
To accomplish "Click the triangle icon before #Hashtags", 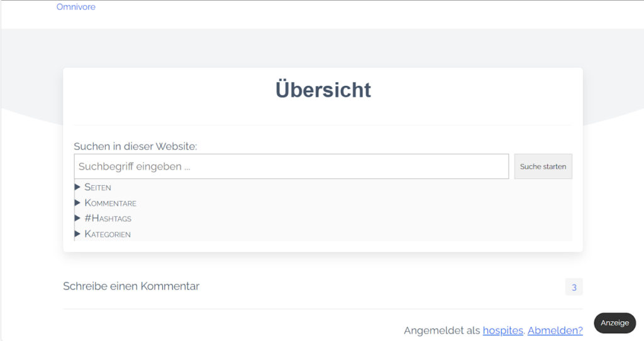I will (78, 219).
